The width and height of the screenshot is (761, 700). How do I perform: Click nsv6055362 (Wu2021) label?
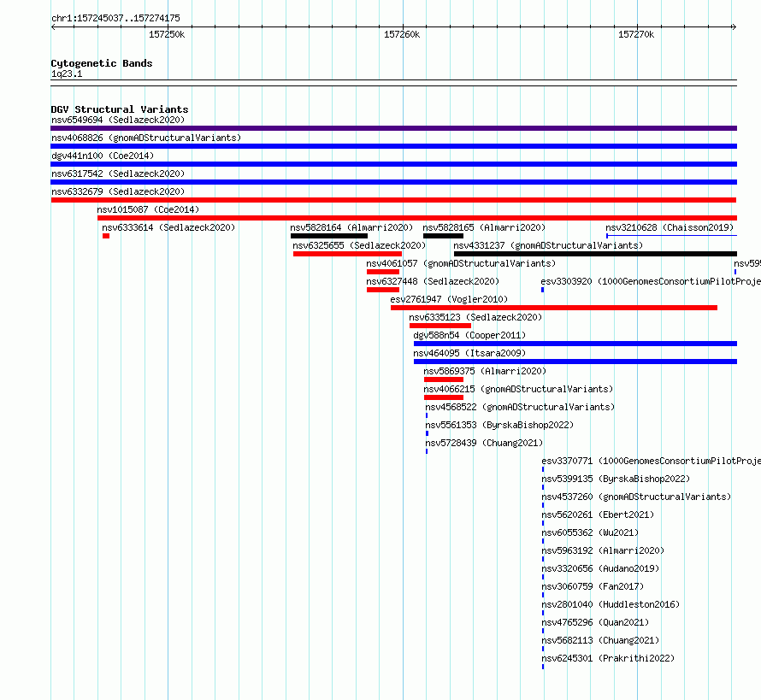(590, 532)
